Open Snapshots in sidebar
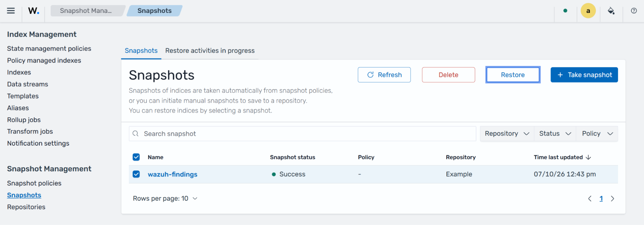 tap(24, 195)
